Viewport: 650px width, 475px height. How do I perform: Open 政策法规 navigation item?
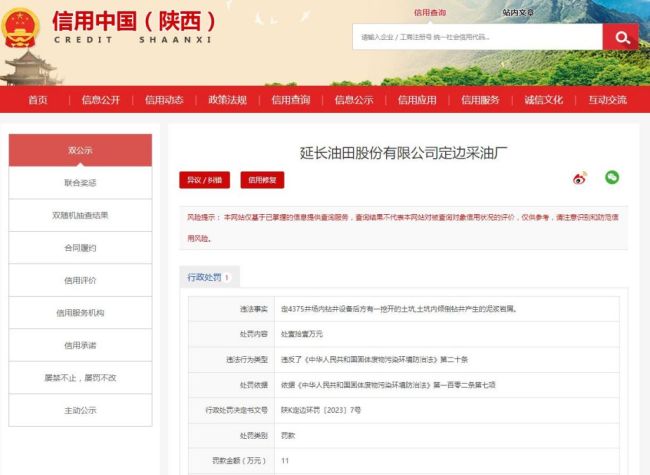click(227, 100)
